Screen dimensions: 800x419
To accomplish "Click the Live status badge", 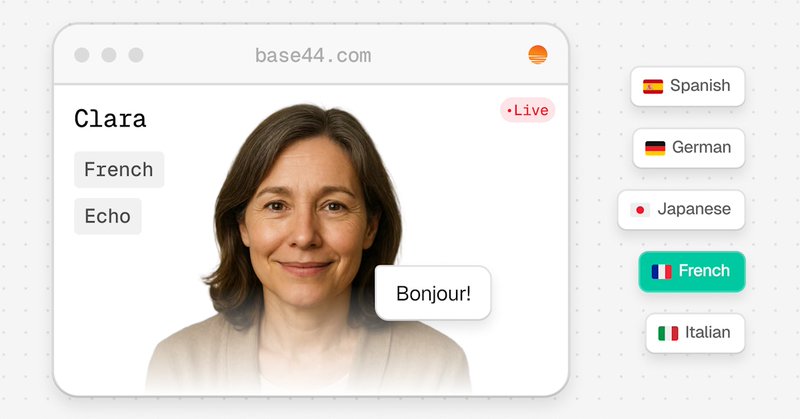I will click(528, 110).
